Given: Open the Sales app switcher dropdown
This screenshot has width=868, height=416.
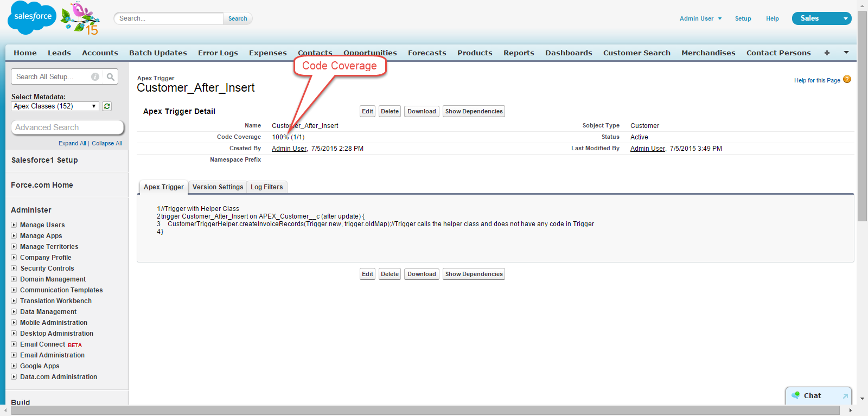Looking at the screenshot, I should point(845,18).
